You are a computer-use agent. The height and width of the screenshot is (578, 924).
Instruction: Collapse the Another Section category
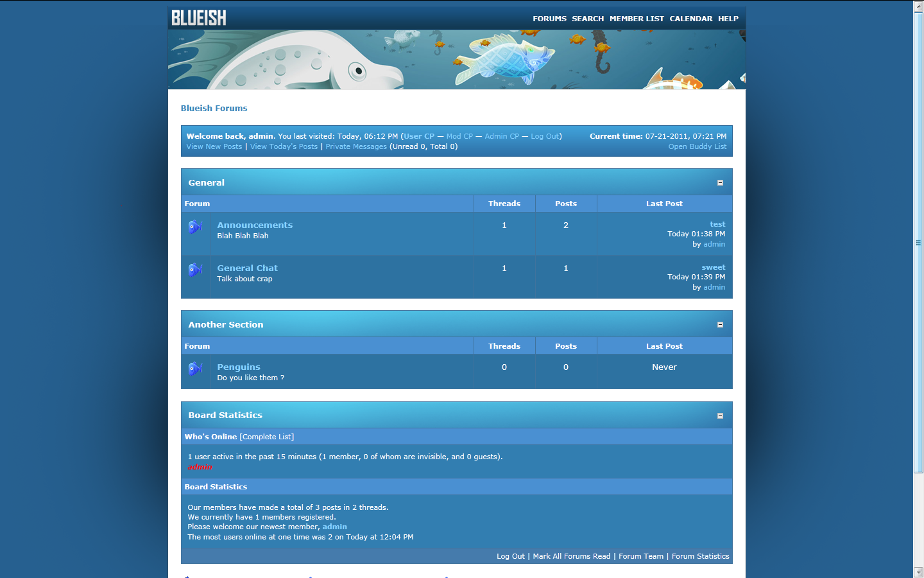pos(720,325)
